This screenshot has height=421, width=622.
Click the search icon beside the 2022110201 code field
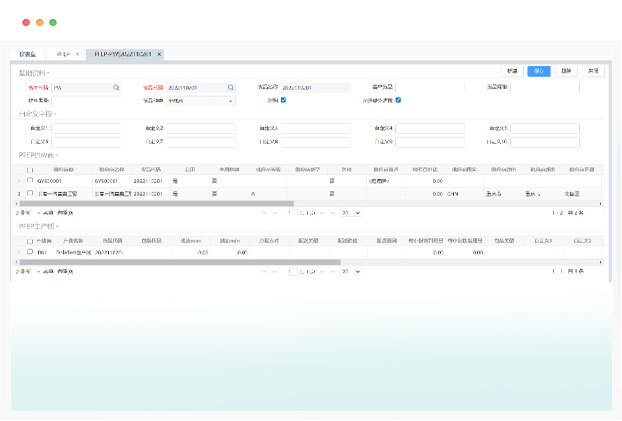point(230,87)
